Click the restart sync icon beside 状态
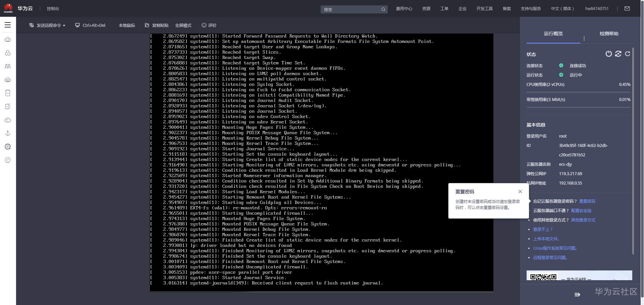Image resolution: width=644 pixels, height=305 pixels. click(618, 54)
